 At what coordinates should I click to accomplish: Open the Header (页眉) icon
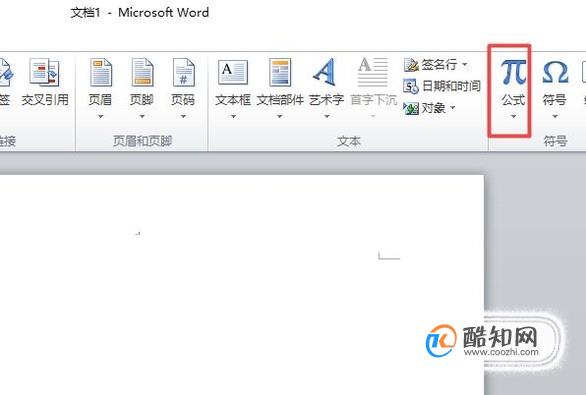[x=101, y=72]
